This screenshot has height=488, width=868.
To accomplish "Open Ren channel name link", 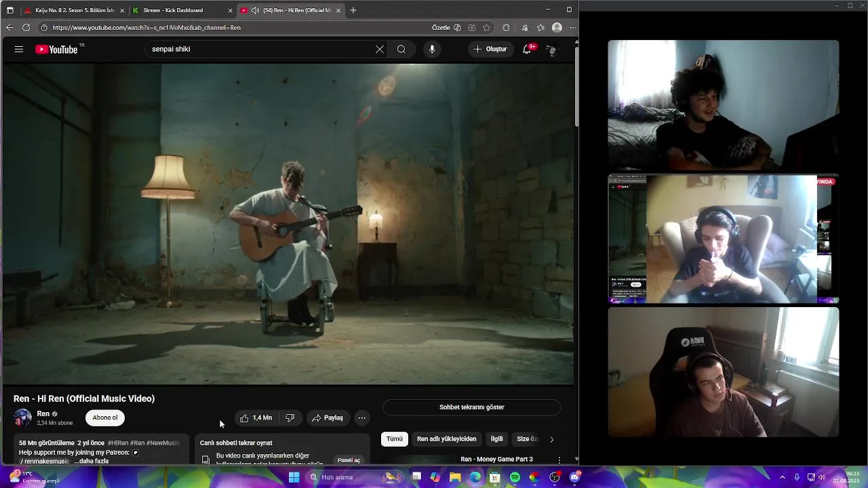I will pos(43,413).
